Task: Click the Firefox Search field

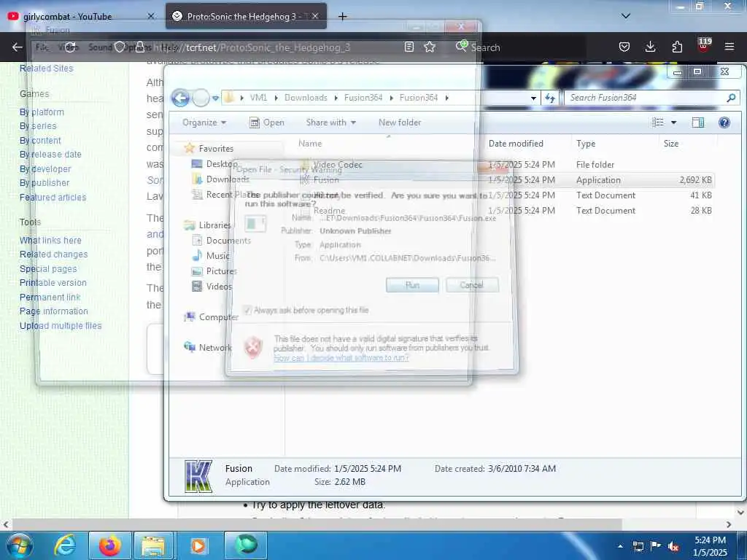Action: pyautogui.click(x=519, y=47)
